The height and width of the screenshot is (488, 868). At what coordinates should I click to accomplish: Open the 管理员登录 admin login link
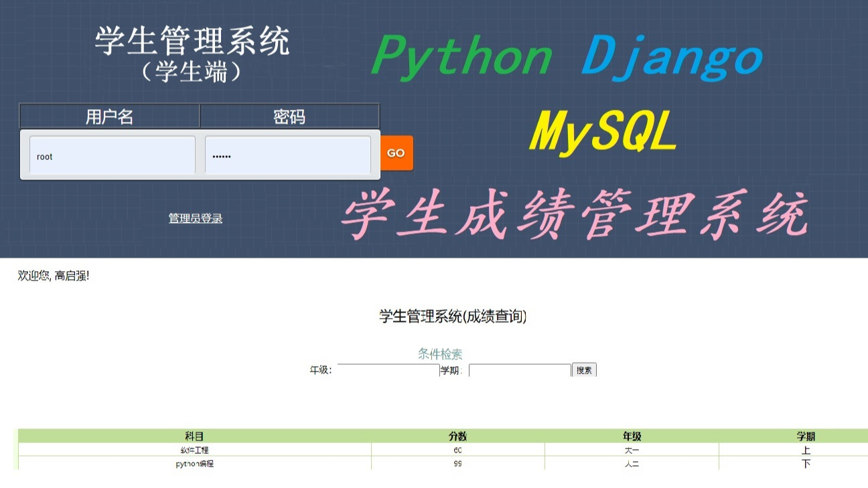[196, 218]
